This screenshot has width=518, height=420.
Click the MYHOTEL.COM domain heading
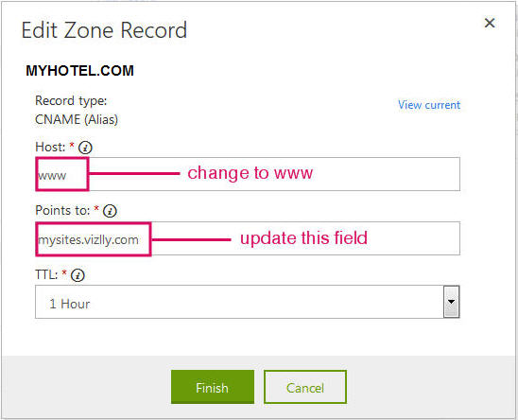pyautogui.click(x=80, y=70)
